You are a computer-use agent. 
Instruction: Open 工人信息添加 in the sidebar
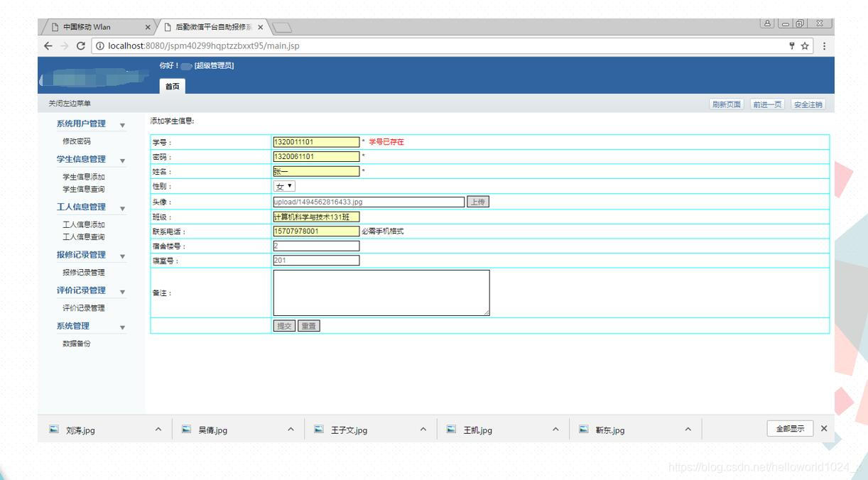84,224
